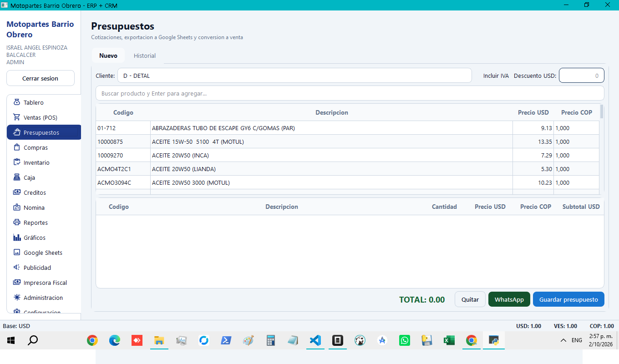Open the ENG language indicator

point(577,340)
